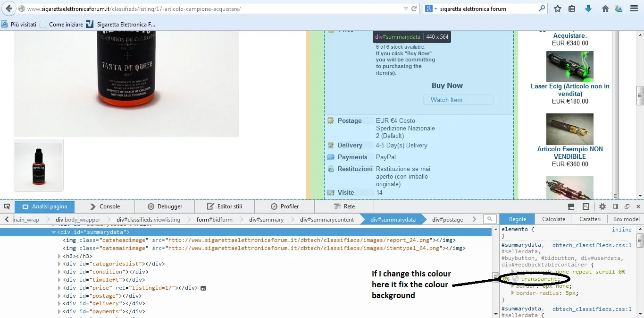644x318 pixels.
Task: Click the transparent color swatch
Action: pyautogui.click(x=516, y=279)
